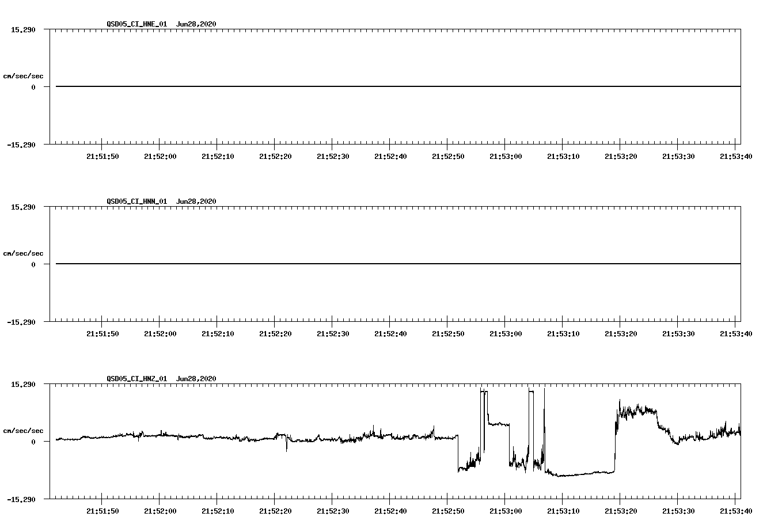Click the zero axis label of HNE plot
The width and height of the screenshot is (782, 532).
click(33, 87)
